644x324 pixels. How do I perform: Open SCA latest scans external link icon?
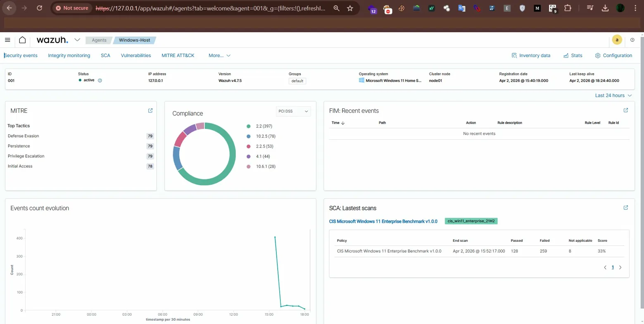[625, 207]
